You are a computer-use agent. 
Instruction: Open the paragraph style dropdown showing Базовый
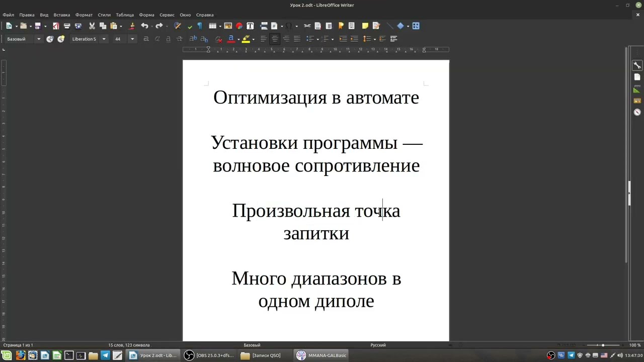pyautogui.click(x=39, y=39)
